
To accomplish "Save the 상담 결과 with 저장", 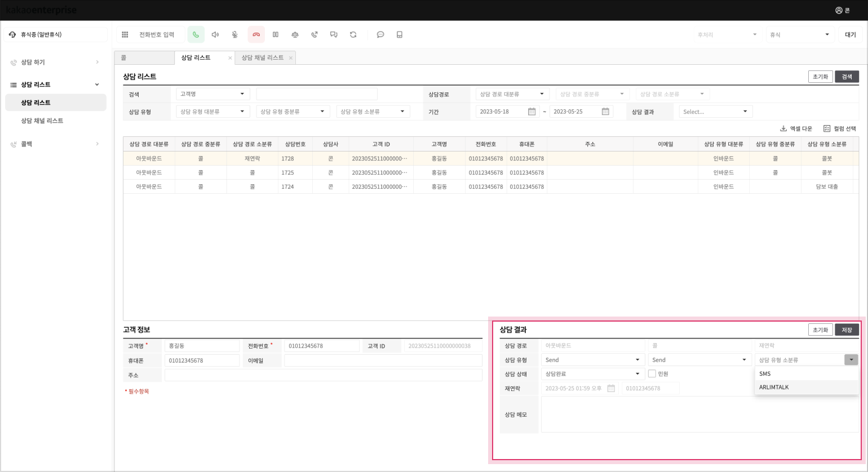I will coord(847,330).
